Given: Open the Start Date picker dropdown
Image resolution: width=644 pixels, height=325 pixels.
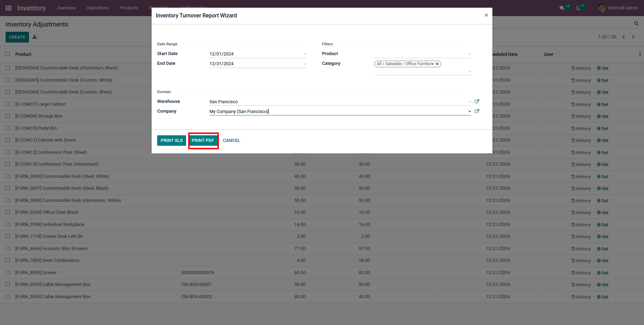Looking at the screenshot, I should (305, 54).
